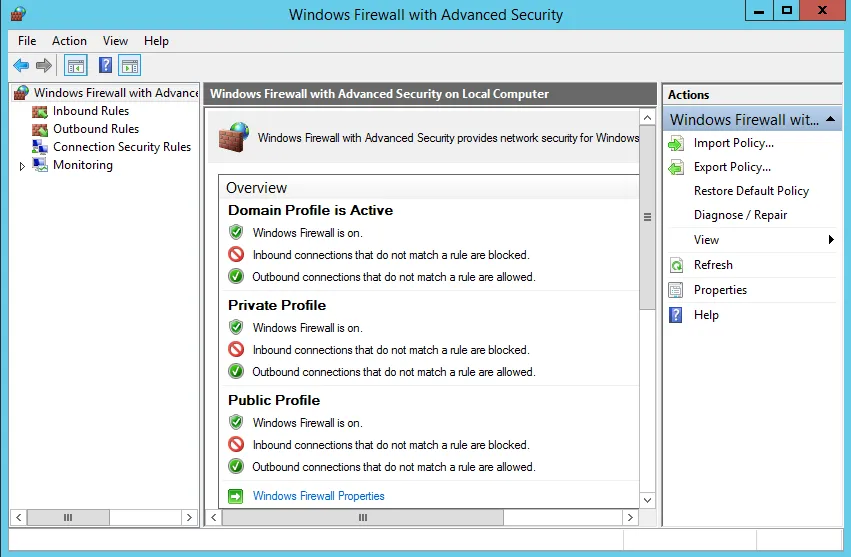Click the Private Profile firewall-on shield icon
Image resolution: width=851 pixels, height=557 pixels.
tap(236, 327)
